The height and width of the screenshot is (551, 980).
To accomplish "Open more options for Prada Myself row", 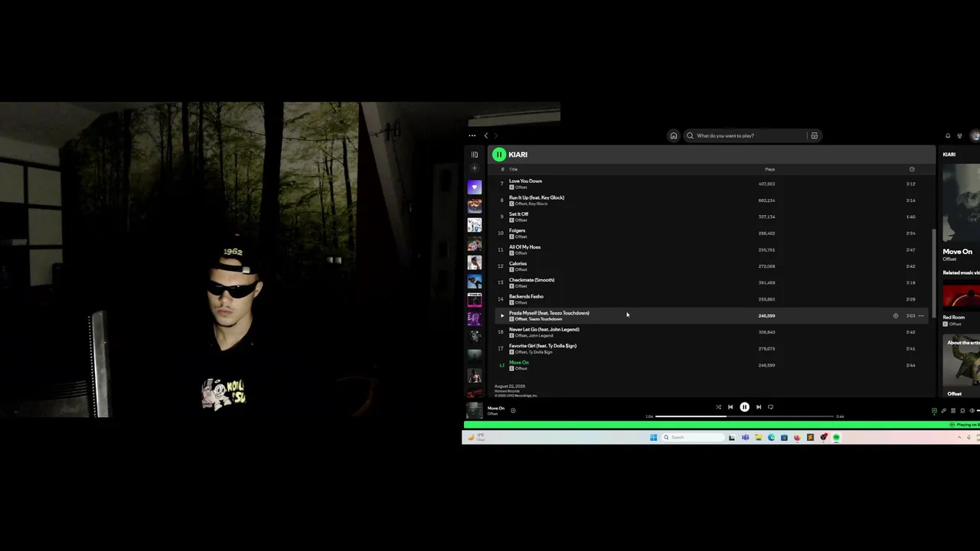I will [x=921, y=316].
